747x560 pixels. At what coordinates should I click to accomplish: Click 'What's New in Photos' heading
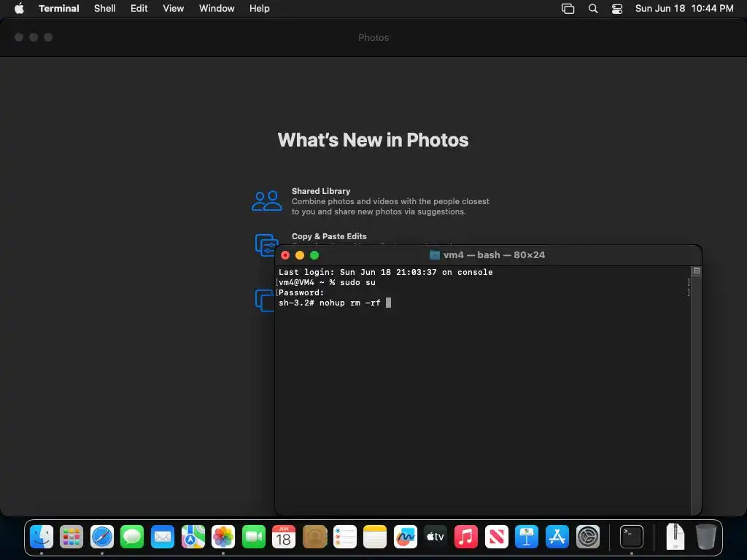coord(373,140)
